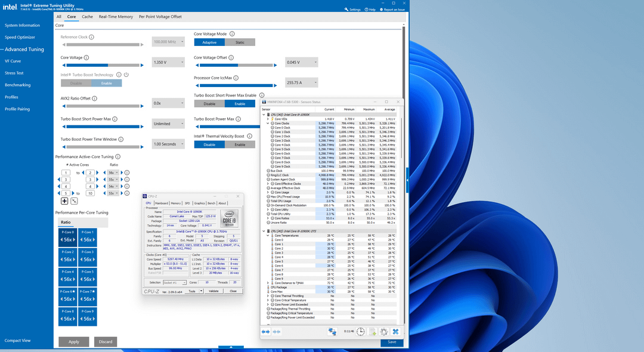
Task: Click Report an Issue in XTU header
Action: pyautogui.click(x=392, y=10)
